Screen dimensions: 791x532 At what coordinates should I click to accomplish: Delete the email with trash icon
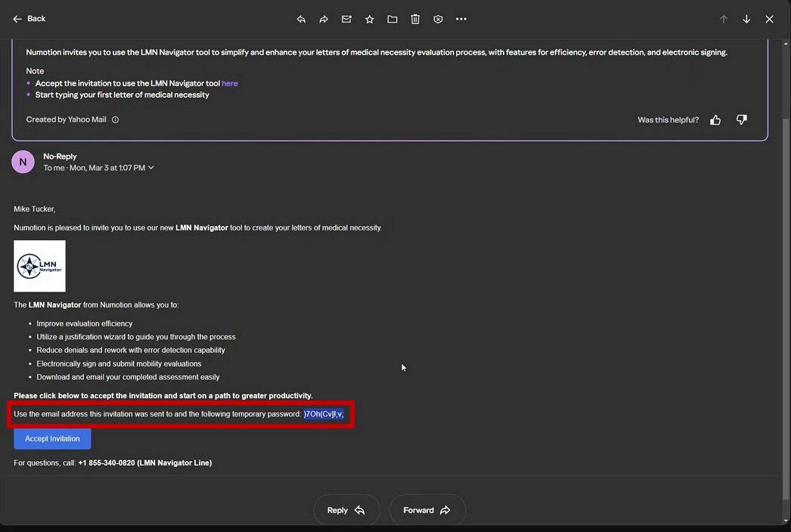(x=415, y=19)
